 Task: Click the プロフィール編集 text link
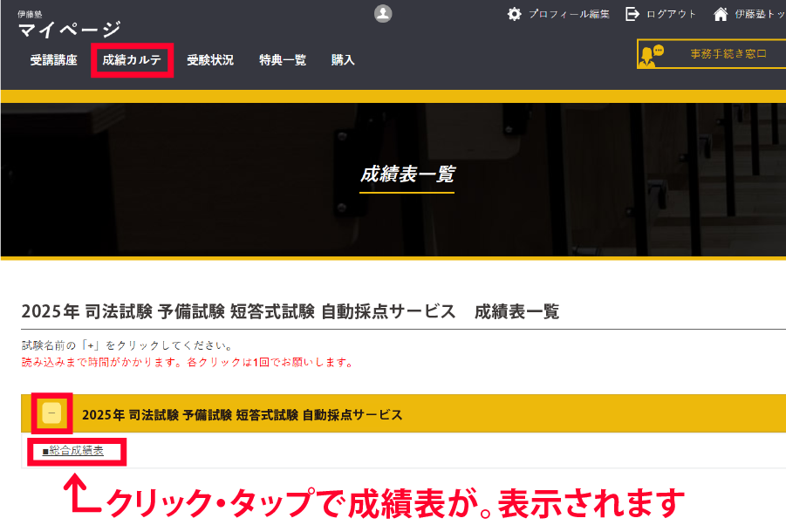(569, 14)
